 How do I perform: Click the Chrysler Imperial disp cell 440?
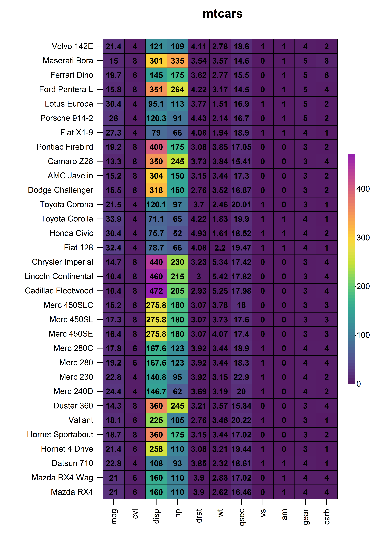pos(156,262)
